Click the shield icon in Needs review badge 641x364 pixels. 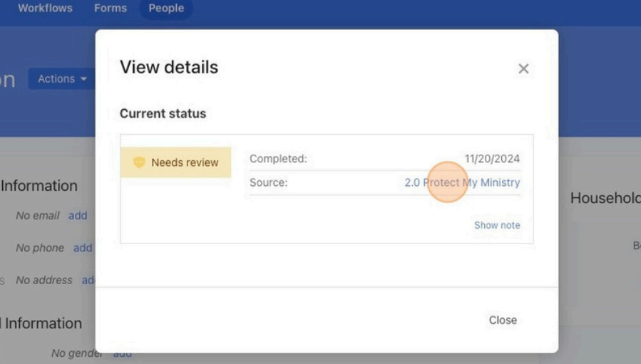tap(139, 162)
